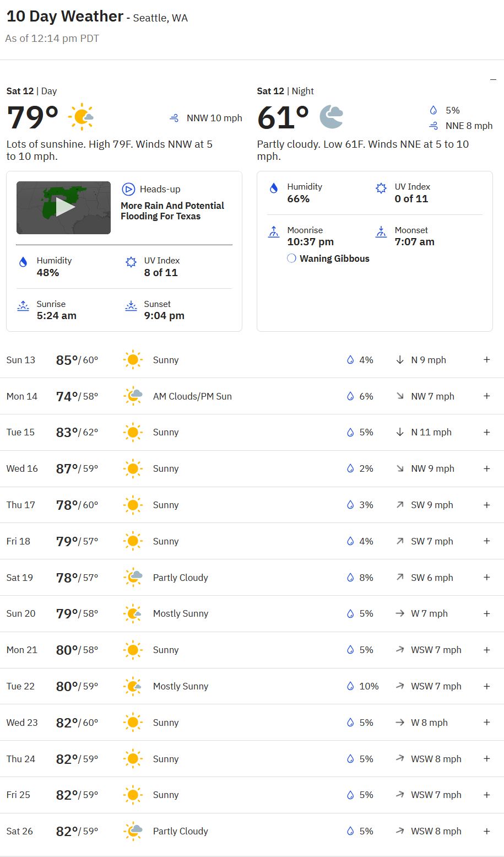504x857 pixels.
Task: Expand the Wed 16 forecast row
Action: pyautogui.click(x=487, y=468)
